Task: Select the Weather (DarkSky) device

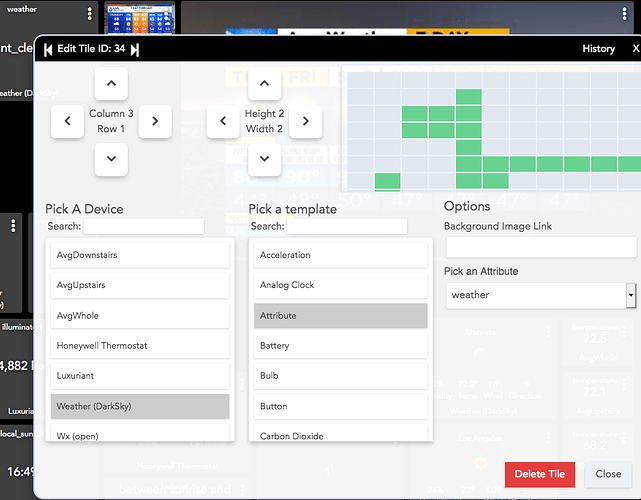Action: tap(140, 406)
